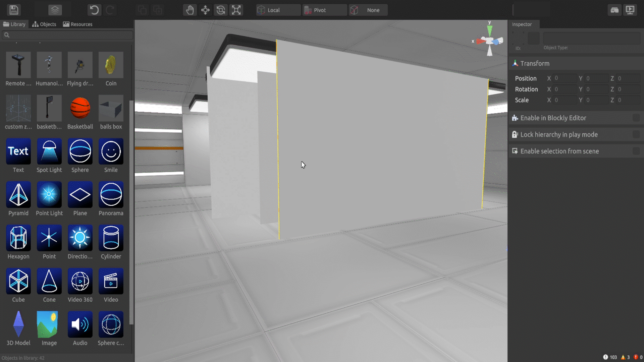Enable in Blockly Editor checkbox
The width and height of the screenshot is (644, 362).
(x=636, y=118)
